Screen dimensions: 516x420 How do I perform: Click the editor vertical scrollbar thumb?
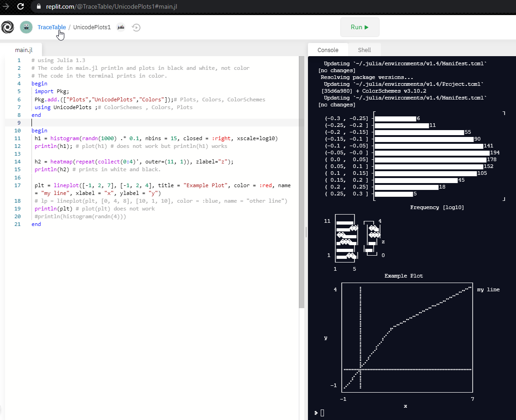(302, 182)
